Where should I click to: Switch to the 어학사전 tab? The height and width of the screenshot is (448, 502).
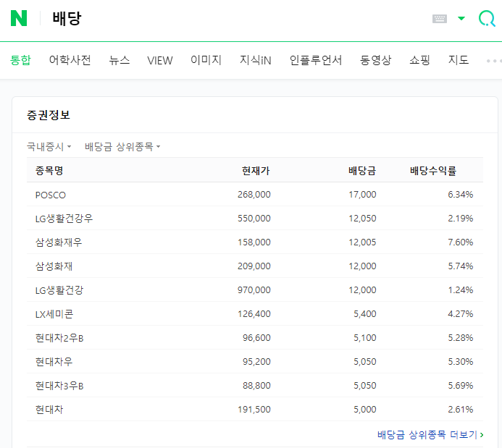click(x=70, y=60)
